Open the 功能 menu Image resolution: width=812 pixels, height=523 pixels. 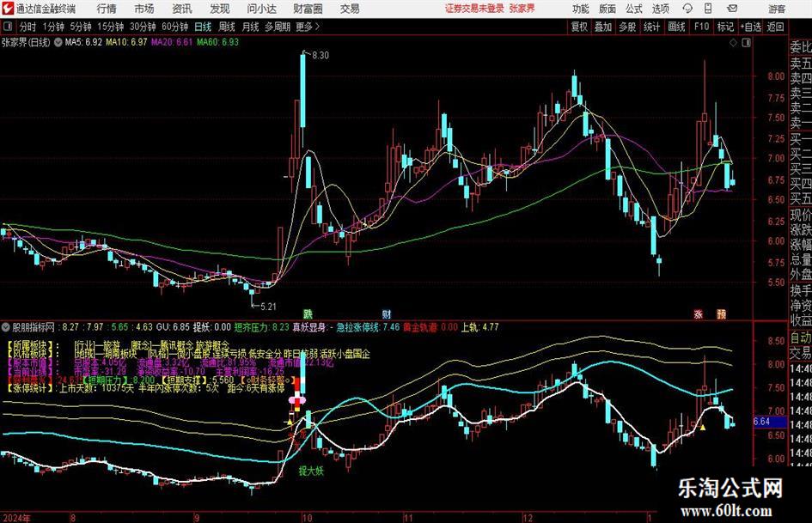coord(581,9)
